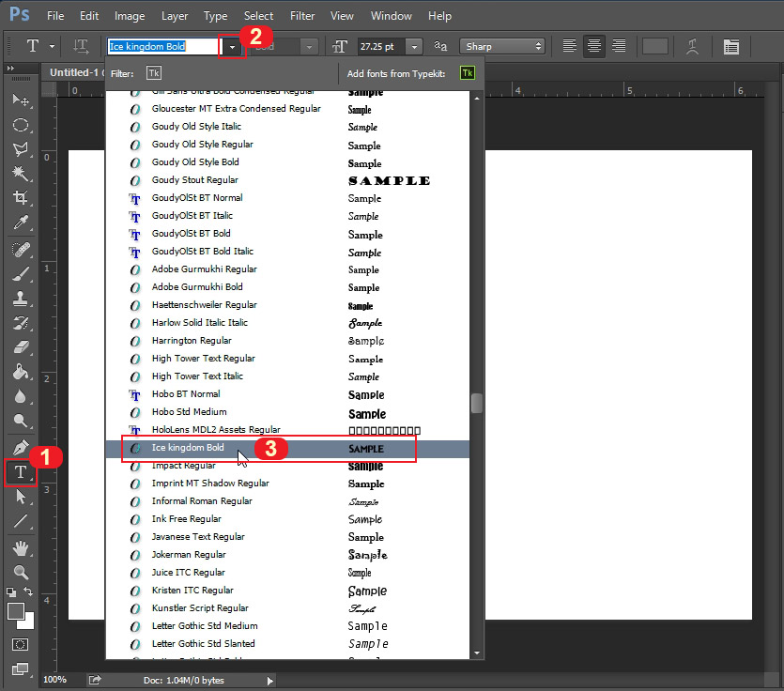
Task: Open the File menu
Action: click(x=55, y=16)
